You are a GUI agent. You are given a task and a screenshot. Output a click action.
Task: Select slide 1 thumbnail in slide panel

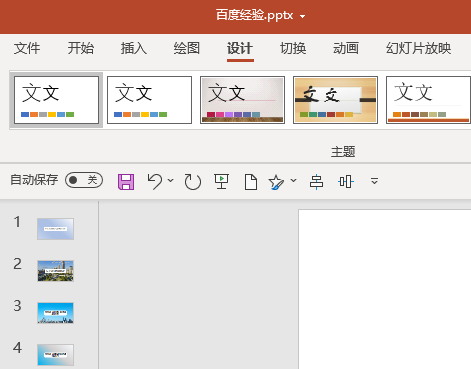coord(55,229)
